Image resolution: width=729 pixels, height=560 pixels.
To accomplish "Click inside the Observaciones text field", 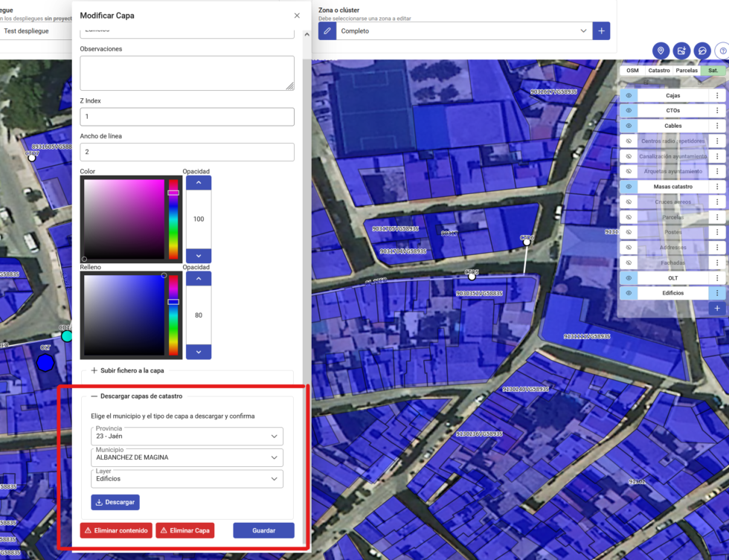I will (x=187, y=72).
